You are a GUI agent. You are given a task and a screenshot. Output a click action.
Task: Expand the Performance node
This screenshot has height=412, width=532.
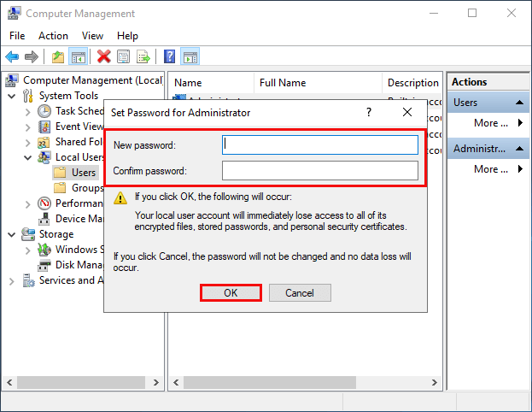pyautogui.click(x=28, y=203)
